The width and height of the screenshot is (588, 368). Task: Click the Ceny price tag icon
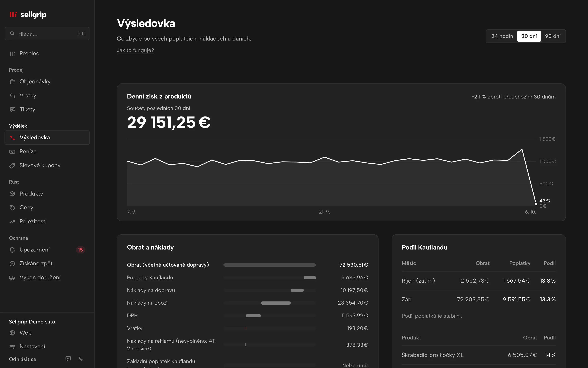[12, 208]
